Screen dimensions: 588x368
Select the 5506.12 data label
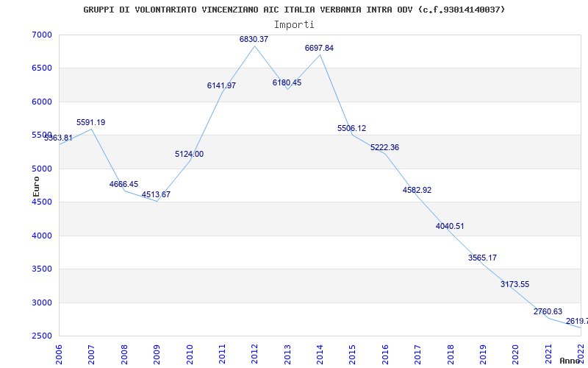pos(352,128)
